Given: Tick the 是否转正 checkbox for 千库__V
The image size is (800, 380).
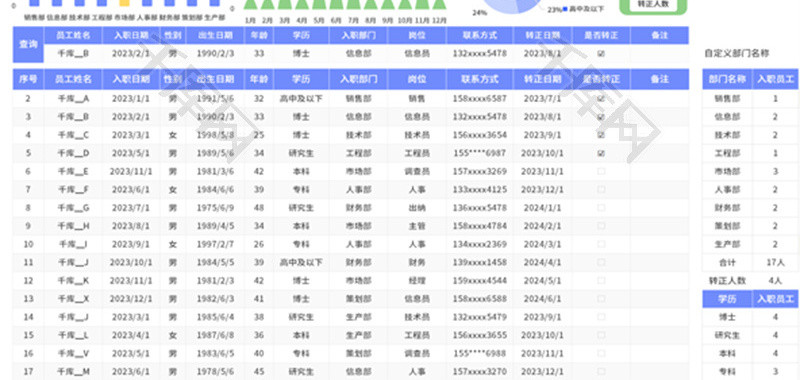Looking at the screenshot, I should 601,353.
